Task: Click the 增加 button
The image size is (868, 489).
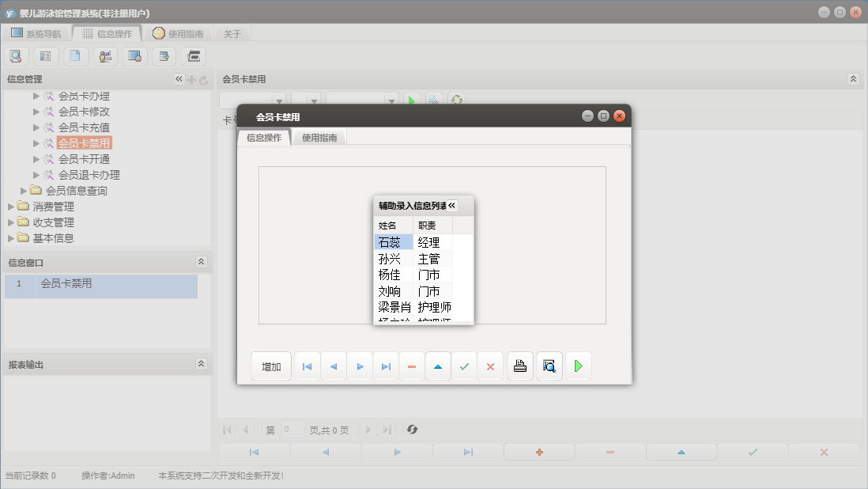Action: tap(271, 366)
